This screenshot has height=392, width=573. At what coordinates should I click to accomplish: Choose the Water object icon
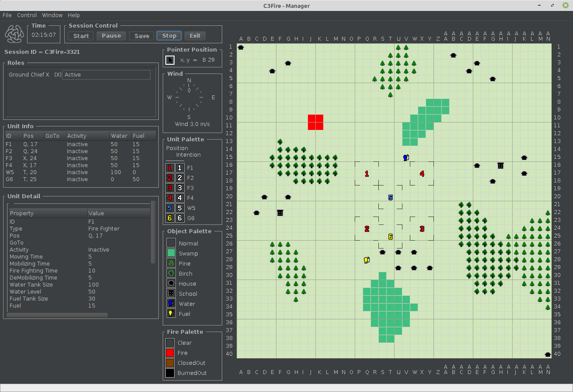pos(171,304)
